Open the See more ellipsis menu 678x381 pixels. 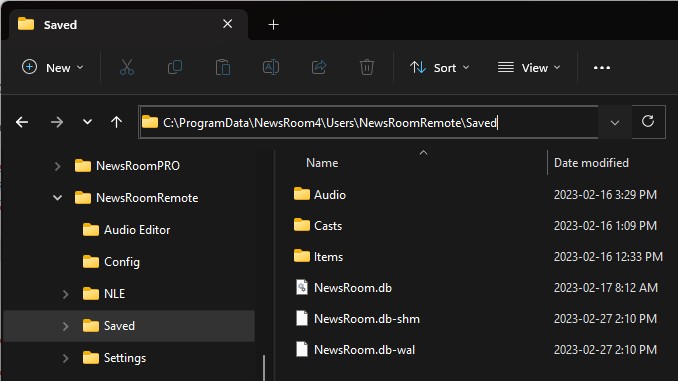[x=602, y=67]
